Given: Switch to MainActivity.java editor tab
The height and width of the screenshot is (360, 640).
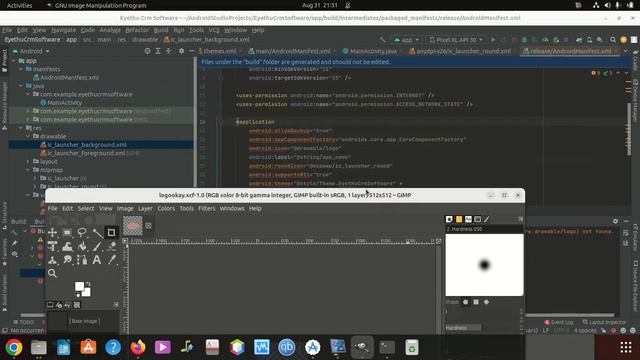Looking at the screenshot, I should 370,51.
